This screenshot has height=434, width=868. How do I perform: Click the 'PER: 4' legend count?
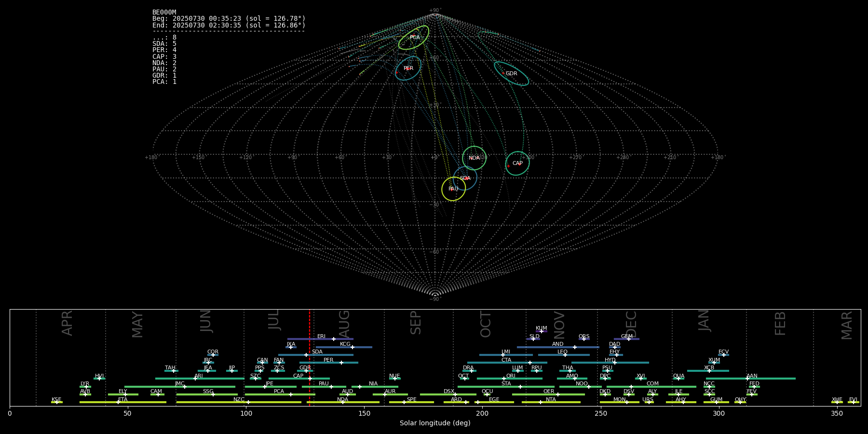point(164,50)
